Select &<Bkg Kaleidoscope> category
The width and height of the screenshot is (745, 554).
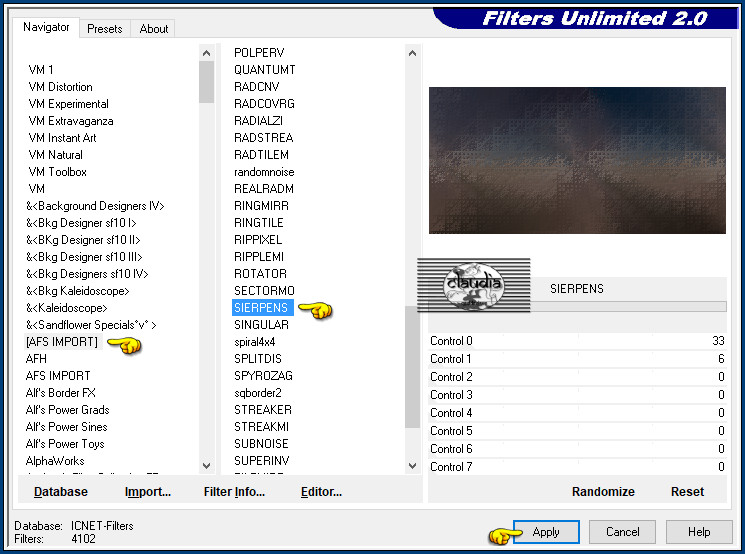(78, 291)
